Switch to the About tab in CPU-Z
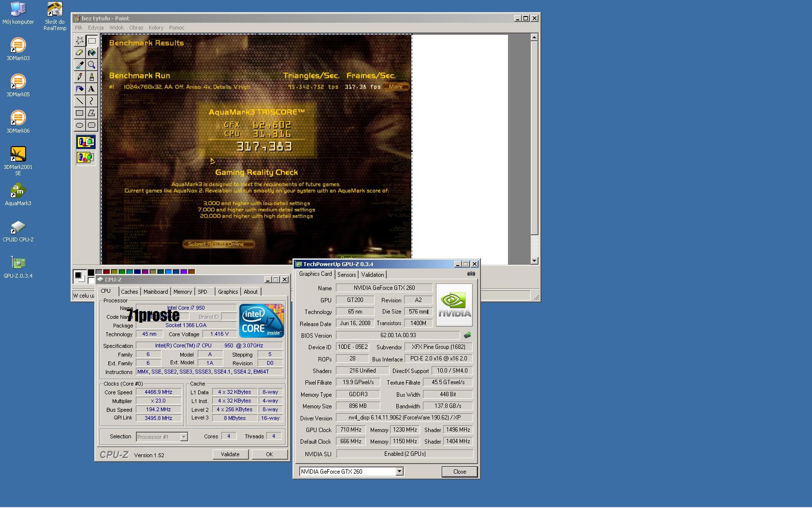The height and width of the screenshot is (508, 812). (x=250, y=292)
